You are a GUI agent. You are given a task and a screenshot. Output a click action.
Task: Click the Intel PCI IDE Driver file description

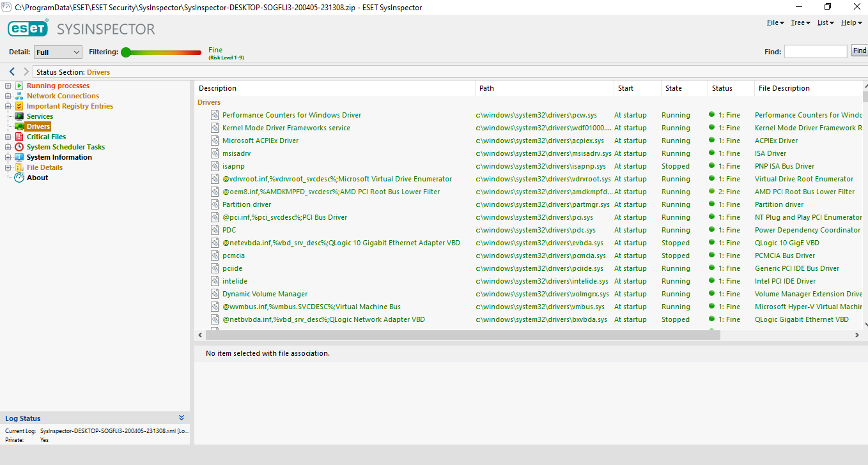[786, 281]
